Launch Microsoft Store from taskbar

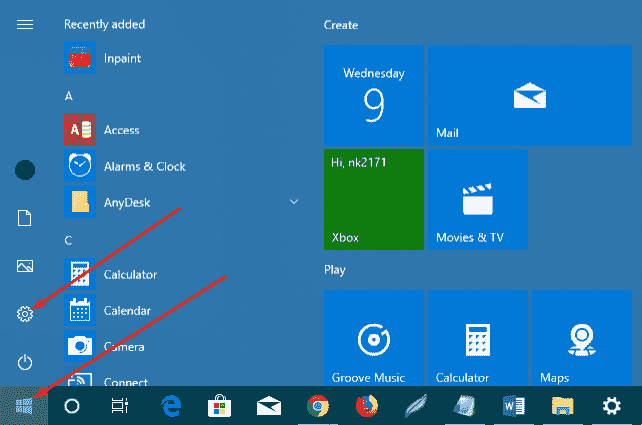(x=219, y=406)
